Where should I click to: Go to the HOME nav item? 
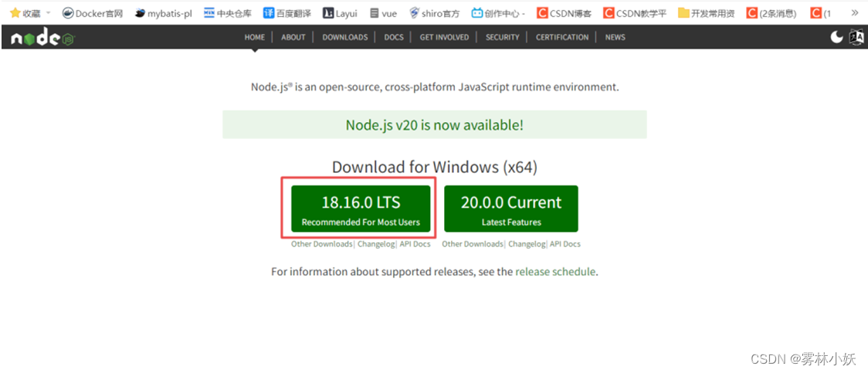(255, 37)
